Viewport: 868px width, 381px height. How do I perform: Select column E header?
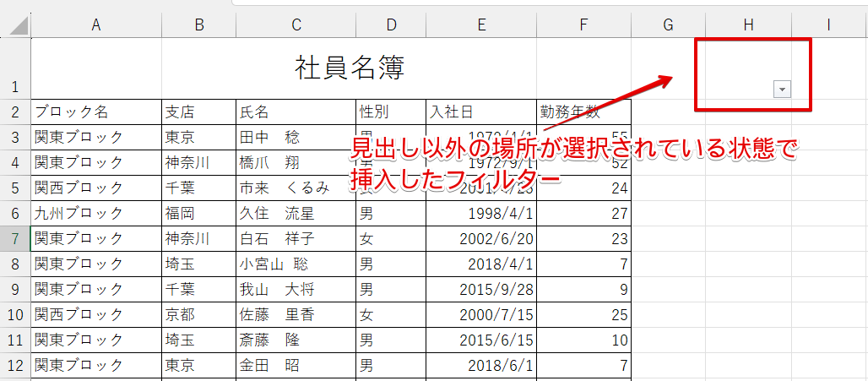[481, 24]
